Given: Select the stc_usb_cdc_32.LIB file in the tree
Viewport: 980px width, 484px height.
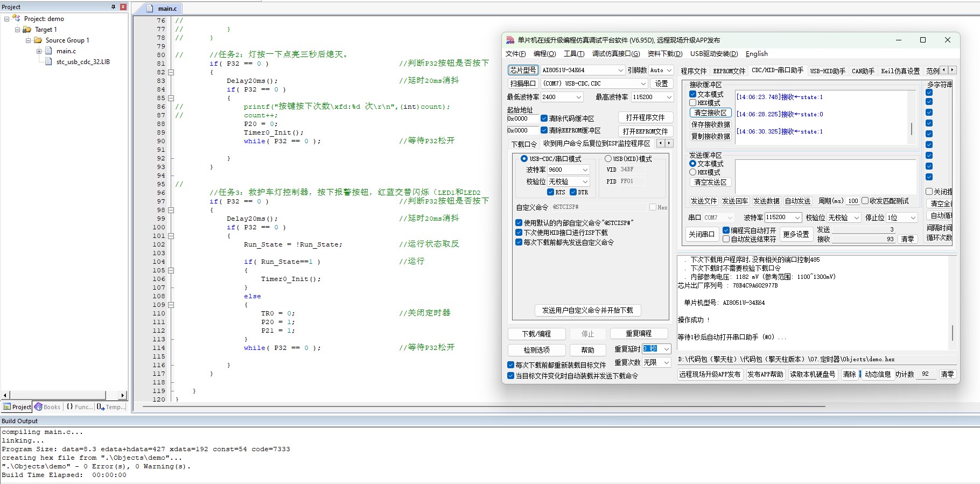Looking at the screenshot, I should coord(83,62).
